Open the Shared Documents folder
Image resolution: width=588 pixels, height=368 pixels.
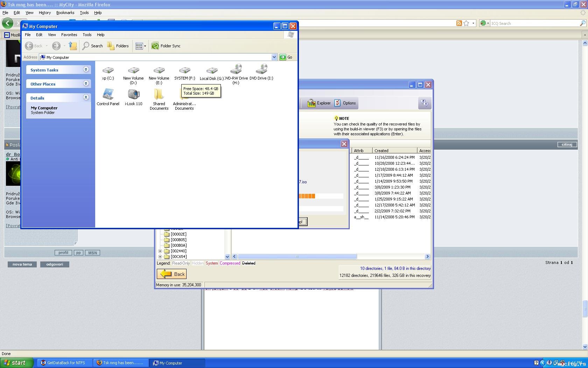(159, 99)
